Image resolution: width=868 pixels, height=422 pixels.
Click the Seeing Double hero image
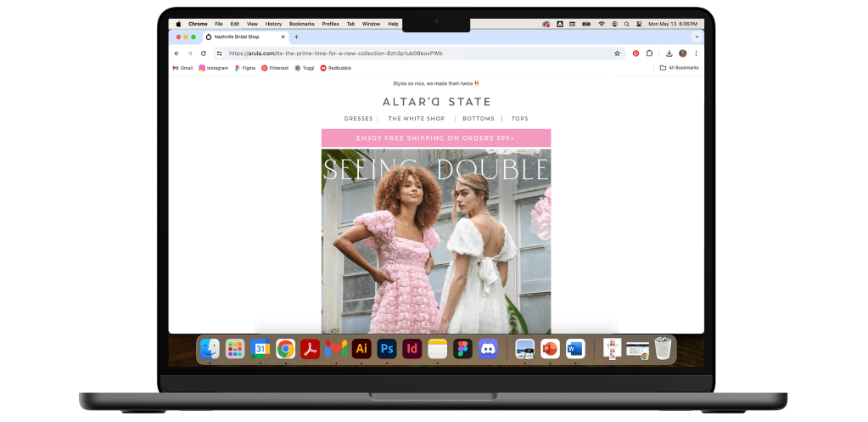point(436,241)
